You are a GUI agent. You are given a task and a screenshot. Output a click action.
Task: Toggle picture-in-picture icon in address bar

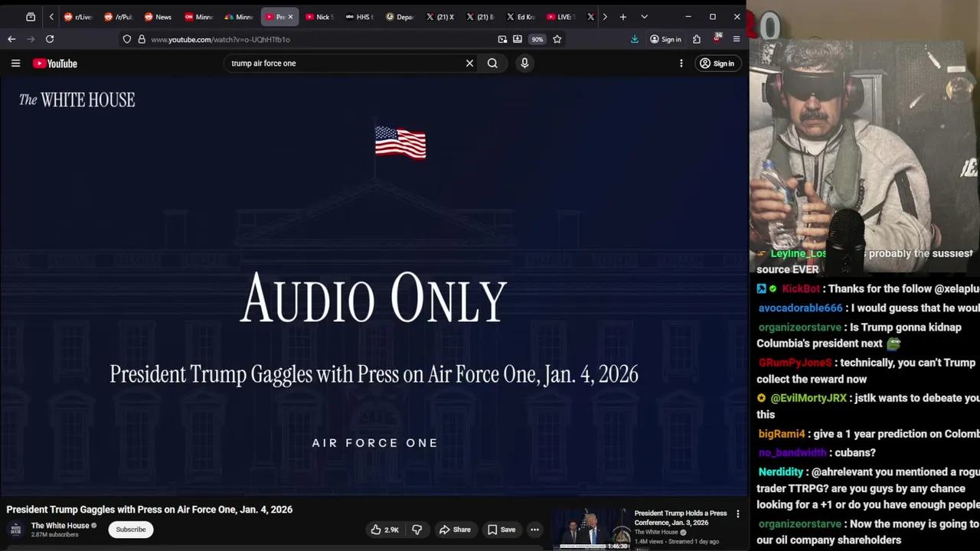coord(502,39)
